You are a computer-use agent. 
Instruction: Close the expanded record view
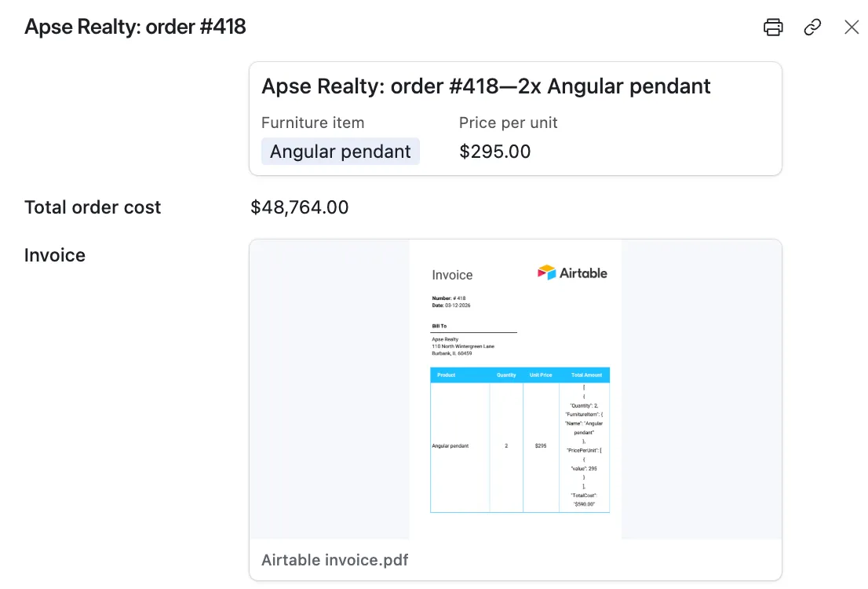[x=852, y=27]
